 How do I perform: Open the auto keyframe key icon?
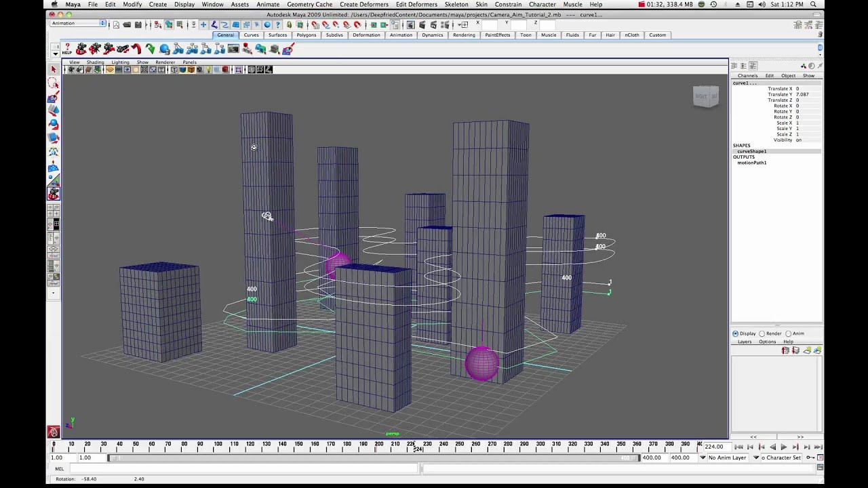(810, 457)
